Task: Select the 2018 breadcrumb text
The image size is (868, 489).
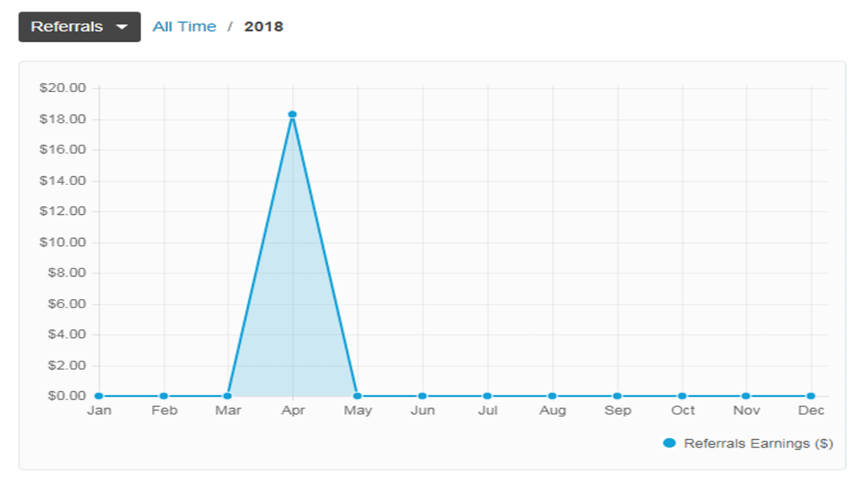Action: coord(264,27)
